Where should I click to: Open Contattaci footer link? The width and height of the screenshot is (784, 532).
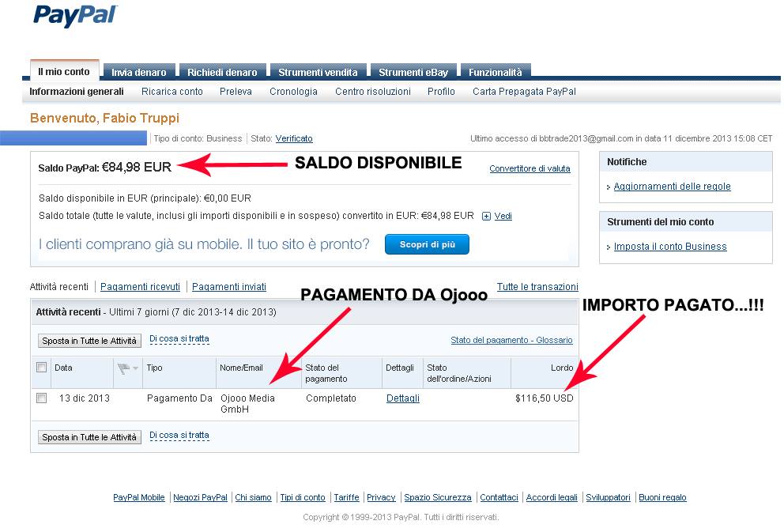(x=499, y=497)
